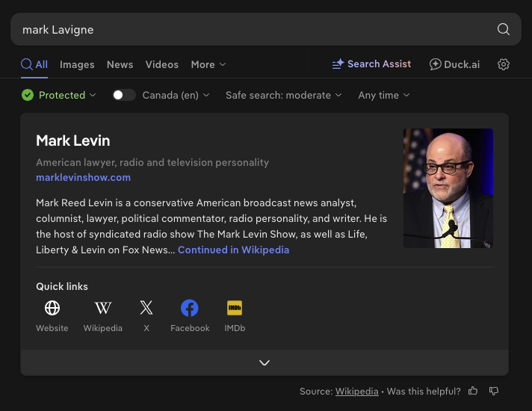This screenshot has height=411, width=532.
Task: Open the Facebook quick link icon
Action: click(190, 308)
